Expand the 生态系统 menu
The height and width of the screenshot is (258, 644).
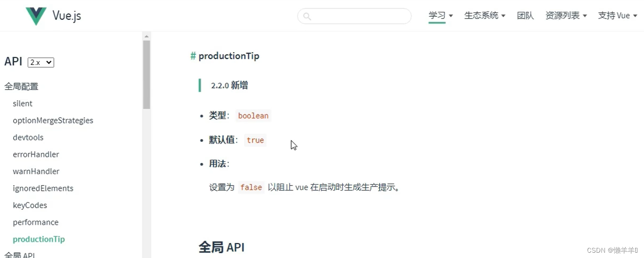[x=484, y=15]
